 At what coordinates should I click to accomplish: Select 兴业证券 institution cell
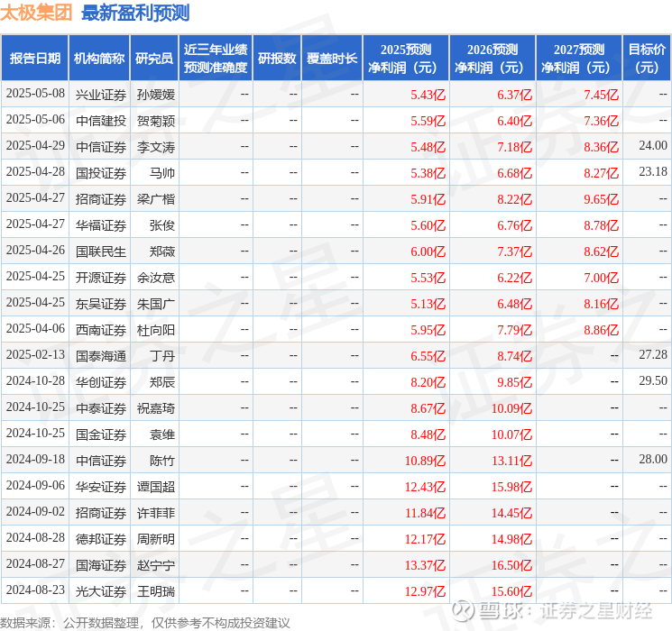point(101,95)
